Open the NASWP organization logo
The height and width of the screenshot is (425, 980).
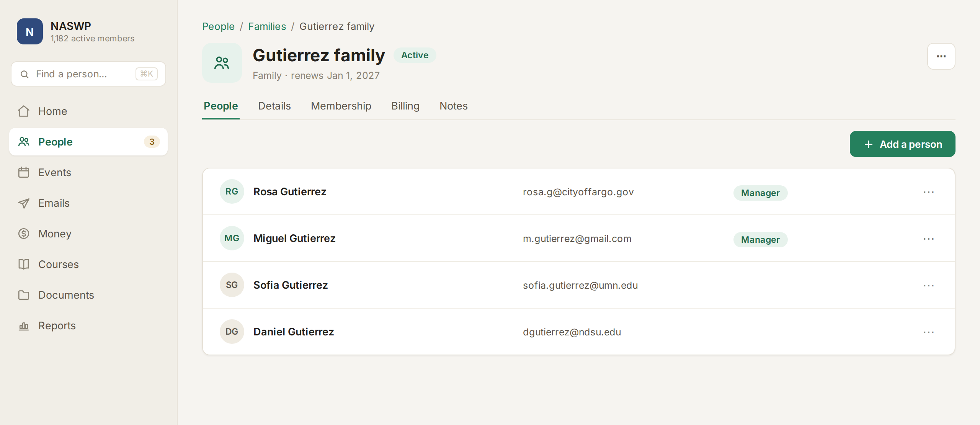pyautogui.click(x=30, y=31)
